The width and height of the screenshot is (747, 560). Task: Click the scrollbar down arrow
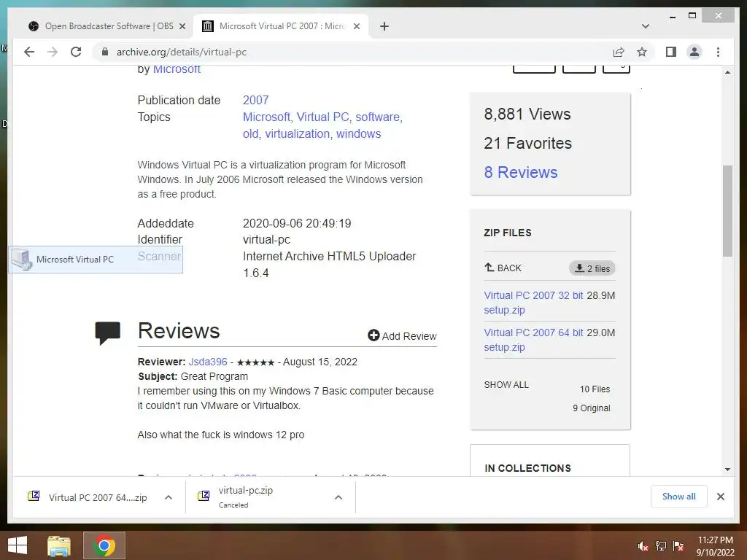727,470
